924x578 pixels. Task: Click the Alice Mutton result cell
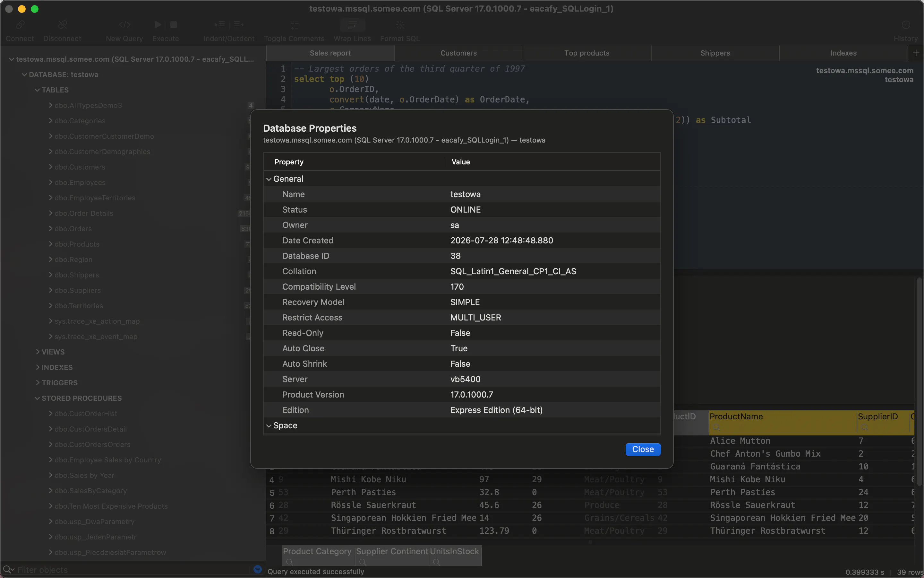740,441
